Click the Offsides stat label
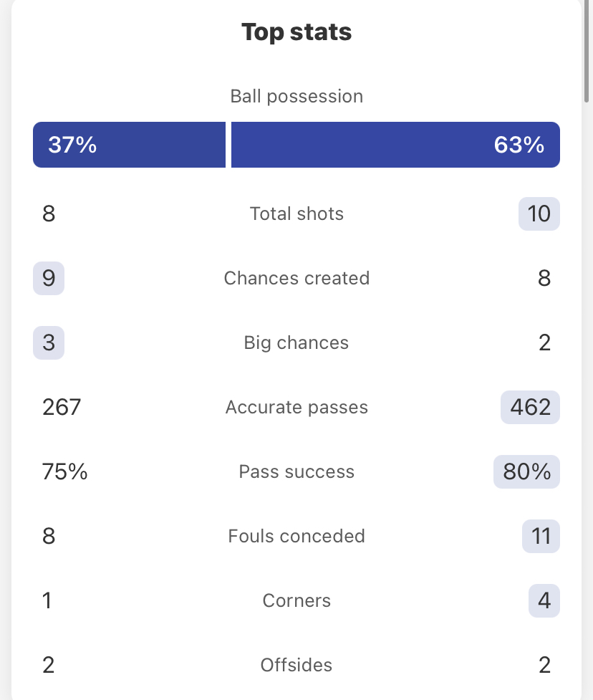593x700 pixels. [296, 665]
